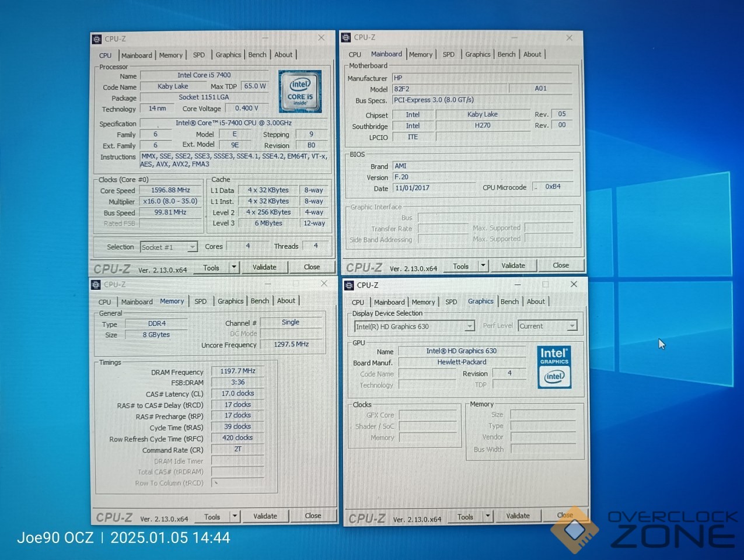Click Validate in the Motherboard window
Image resolution: width=744 pixels, height=560 pixels.
(x=514, y=265)
